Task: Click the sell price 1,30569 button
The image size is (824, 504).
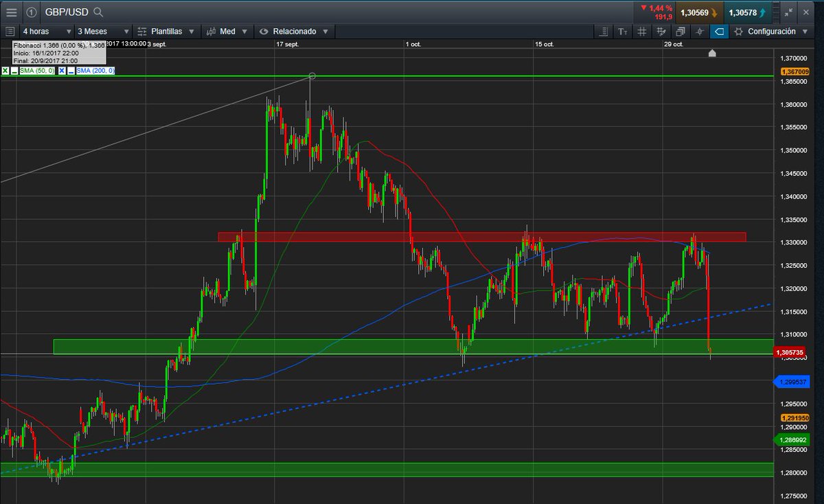Action: click(x=700, y=12)
